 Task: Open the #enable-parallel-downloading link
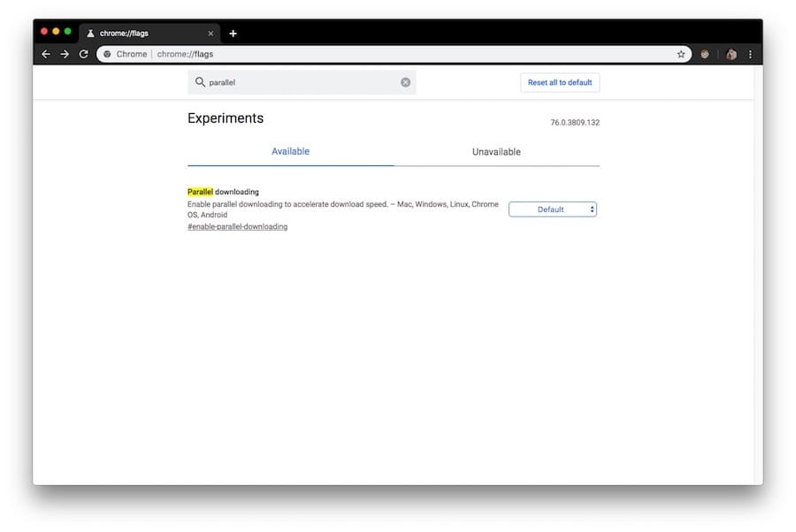[237, 227]
